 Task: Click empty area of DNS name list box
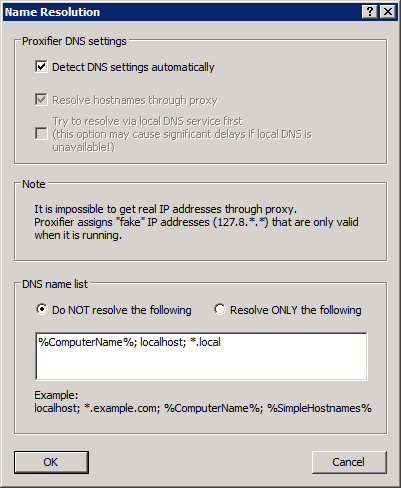tap(201, 365)
